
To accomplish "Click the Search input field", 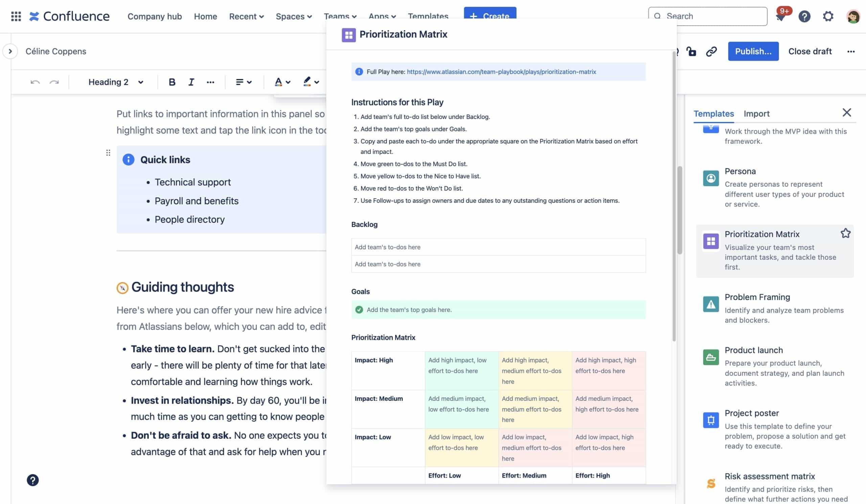I will point(708,16).
